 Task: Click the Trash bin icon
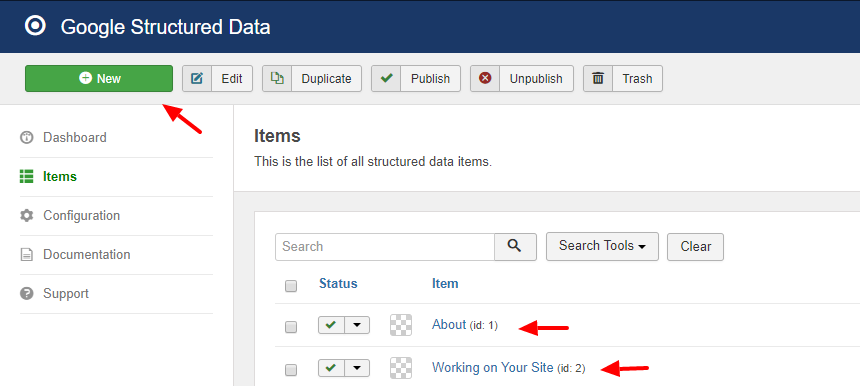(598, 78)
